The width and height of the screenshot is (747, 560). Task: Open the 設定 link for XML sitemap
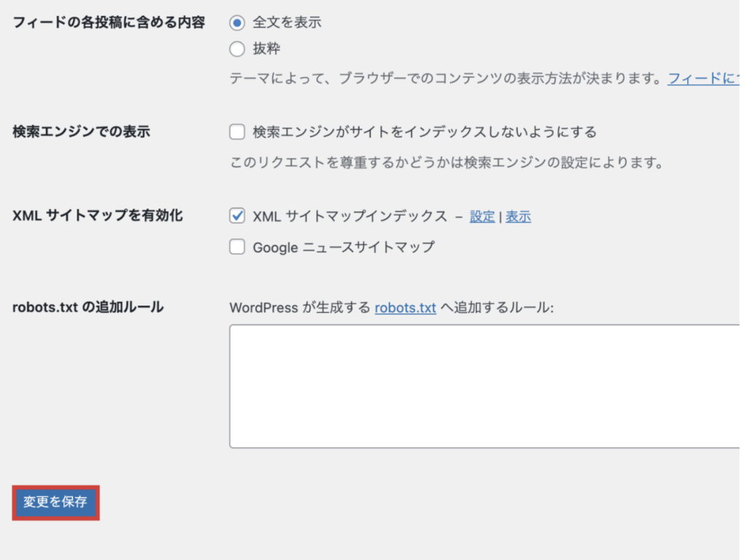482,217
